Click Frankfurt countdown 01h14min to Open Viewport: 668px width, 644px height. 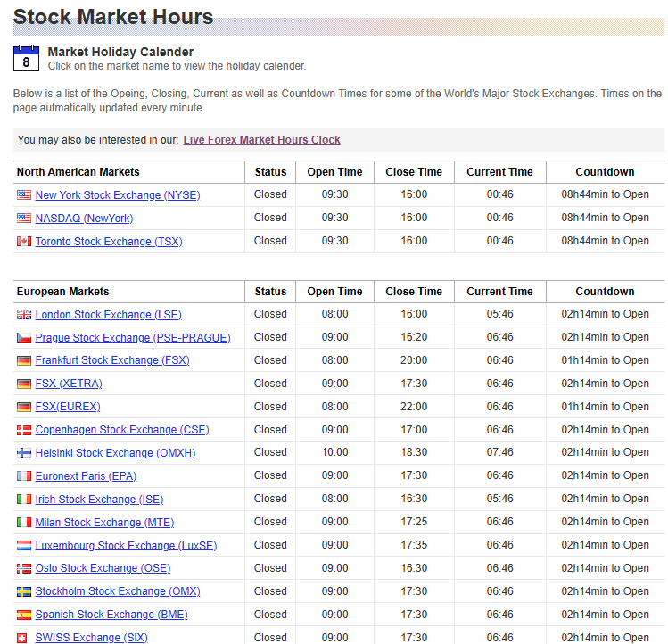pyautogui.click(x=605, y=360)
